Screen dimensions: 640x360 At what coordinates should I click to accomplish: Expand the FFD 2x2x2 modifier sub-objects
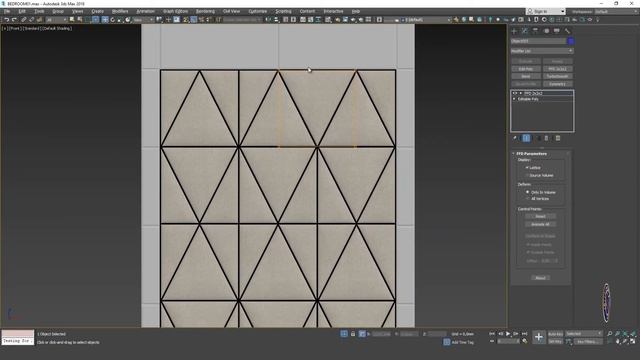point(520,93)
